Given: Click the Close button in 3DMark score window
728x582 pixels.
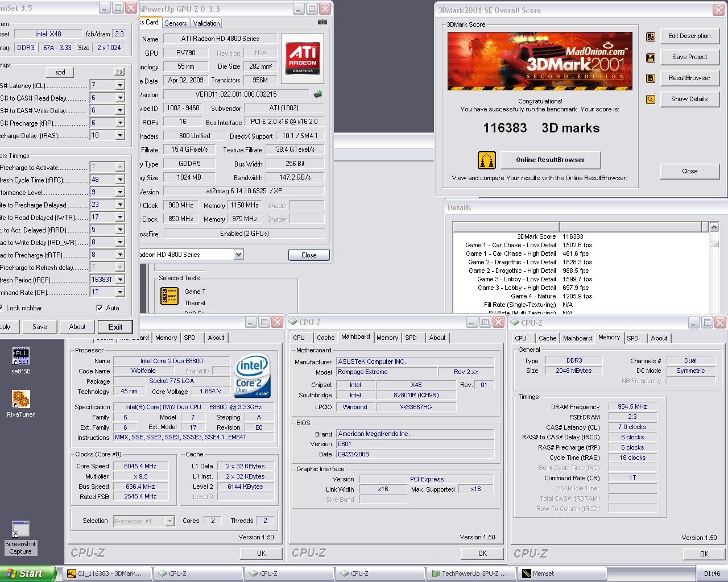Looking at the screenshot, I should 689,171.
